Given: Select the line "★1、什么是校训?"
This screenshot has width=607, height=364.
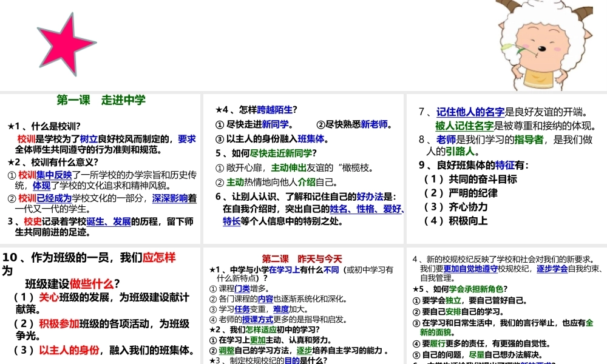Looking at the screenshot, I should (44, 127).
